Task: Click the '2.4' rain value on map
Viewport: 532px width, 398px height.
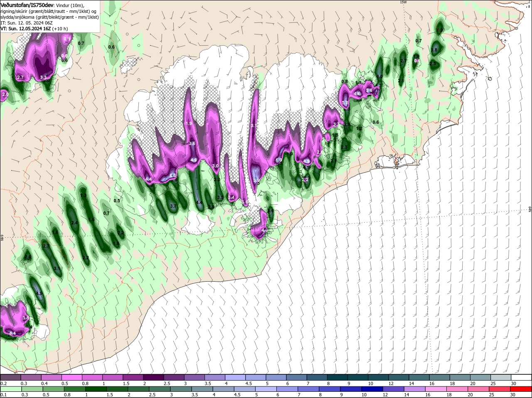Action: pos(74,223)
